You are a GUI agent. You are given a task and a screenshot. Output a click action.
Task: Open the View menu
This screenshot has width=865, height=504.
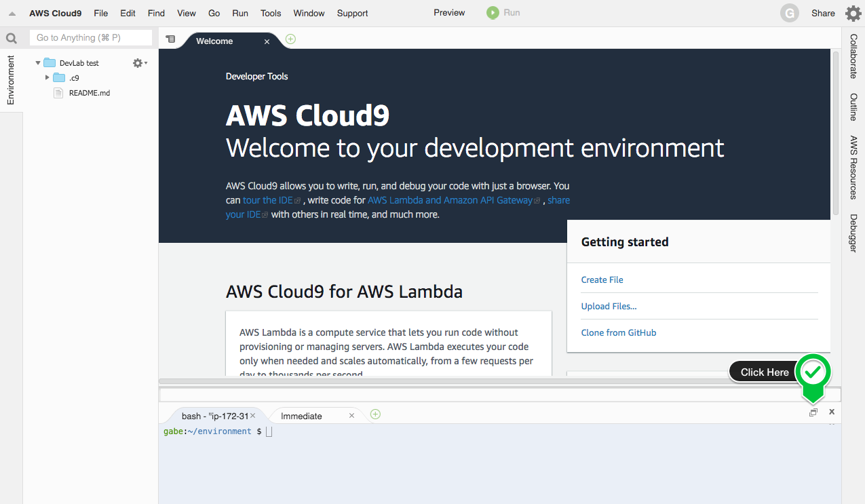(x=187, y=13)
